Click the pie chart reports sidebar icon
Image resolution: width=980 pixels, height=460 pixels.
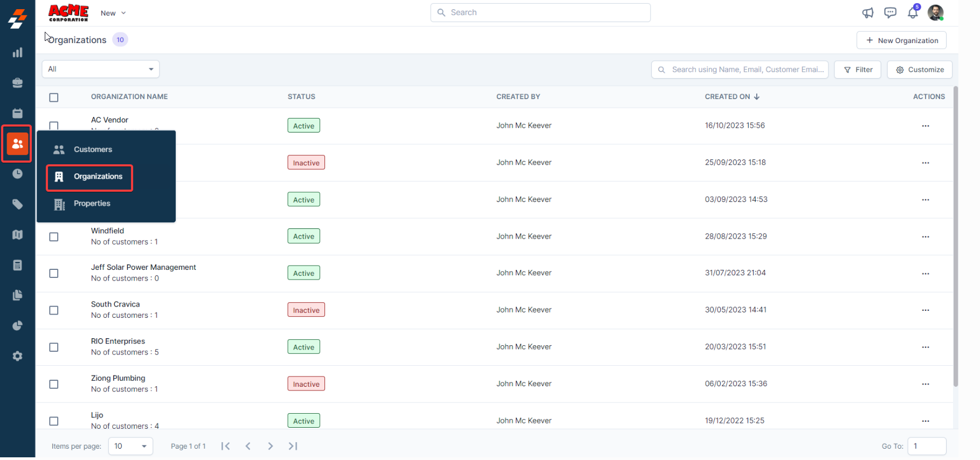point(17,326)
